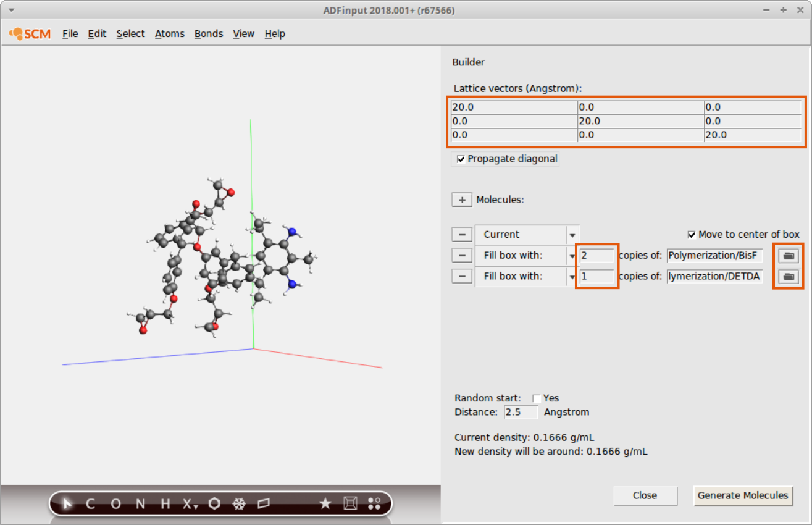Add molecule row with plus button

[462, 200]
